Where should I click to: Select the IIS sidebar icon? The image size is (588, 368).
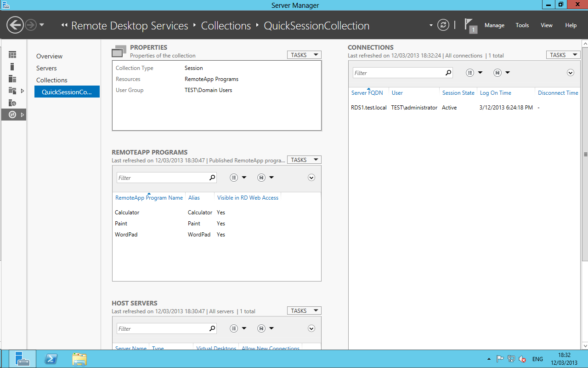coord(12,103)
